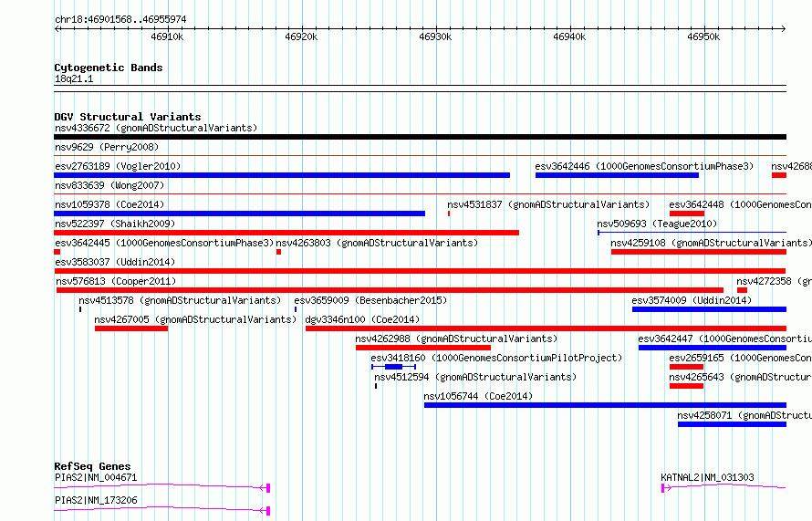
Task: Open the esv3642446 1000GenomesConsortiumPhase3 variant label
Action: [644, 166]
